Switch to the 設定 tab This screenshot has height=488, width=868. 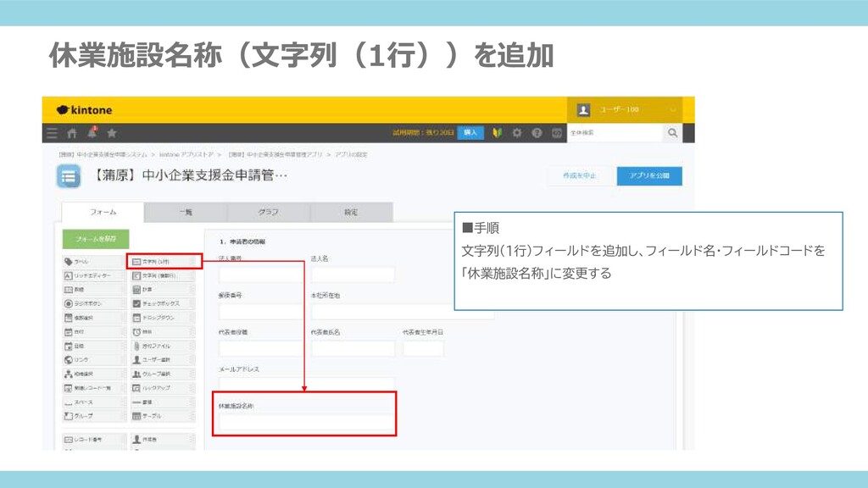point(352,212)
